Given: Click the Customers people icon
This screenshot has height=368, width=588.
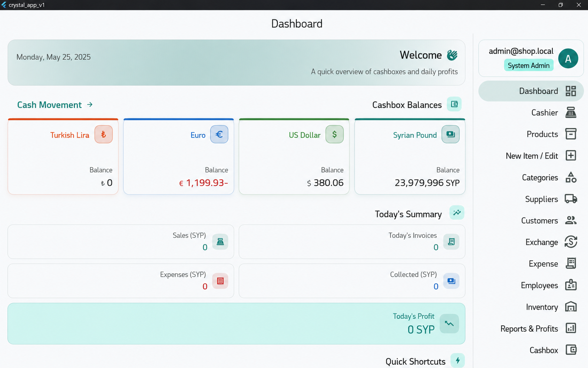Looking at the screenshot, I should 571,220.
